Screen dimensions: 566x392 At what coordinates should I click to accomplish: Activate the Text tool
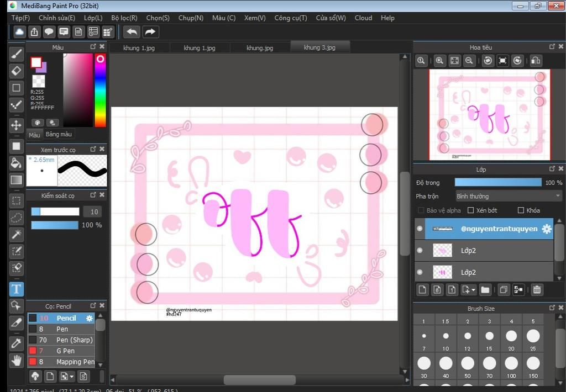coord(16,289)
